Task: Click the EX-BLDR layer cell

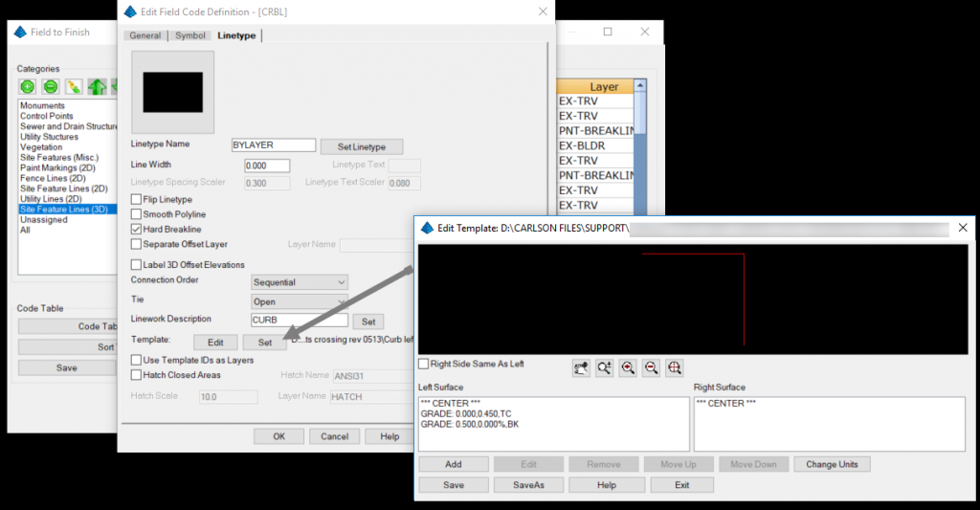Action: point(595,145)
